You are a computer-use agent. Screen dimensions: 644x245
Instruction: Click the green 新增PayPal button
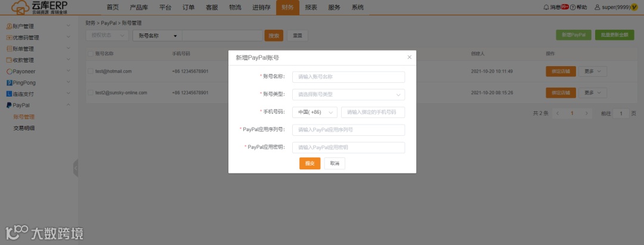pos(574,35)
